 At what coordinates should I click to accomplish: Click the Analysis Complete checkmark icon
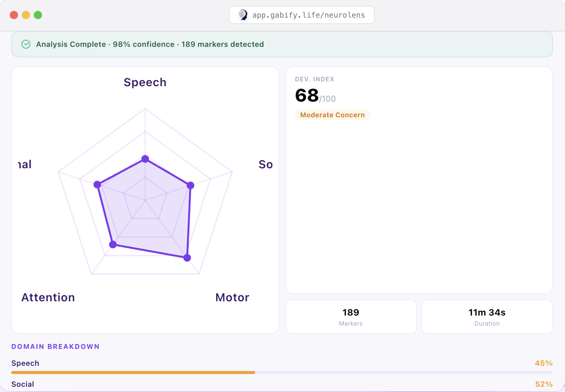pos(26,44)
